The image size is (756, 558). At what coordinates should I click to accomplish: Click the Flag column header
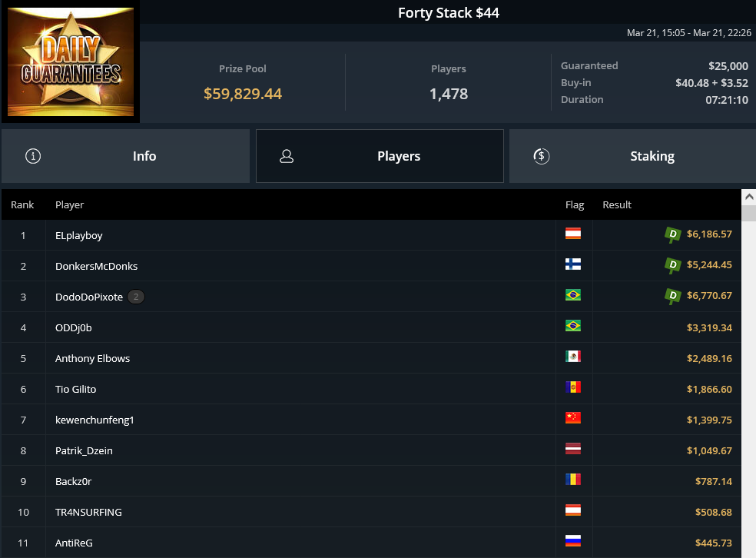575,205
